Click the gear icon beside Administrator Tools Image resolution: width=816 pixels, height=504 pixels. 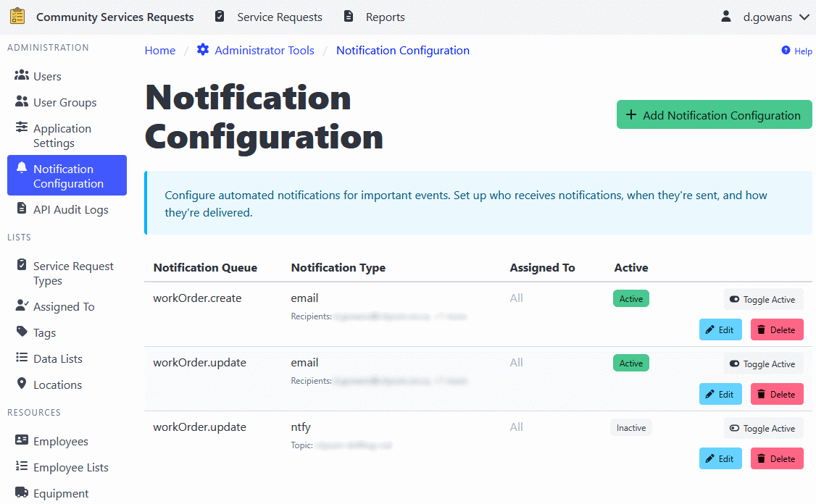[202, 50]
